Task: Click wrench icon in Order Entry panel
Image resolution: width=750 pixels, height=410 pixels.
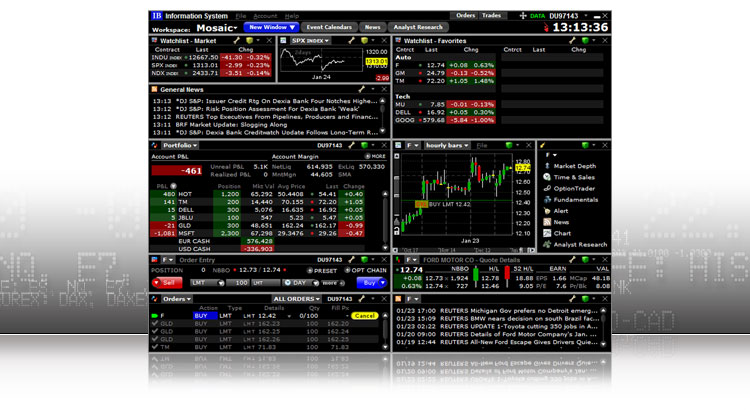Action: click(x=352, y=259)
